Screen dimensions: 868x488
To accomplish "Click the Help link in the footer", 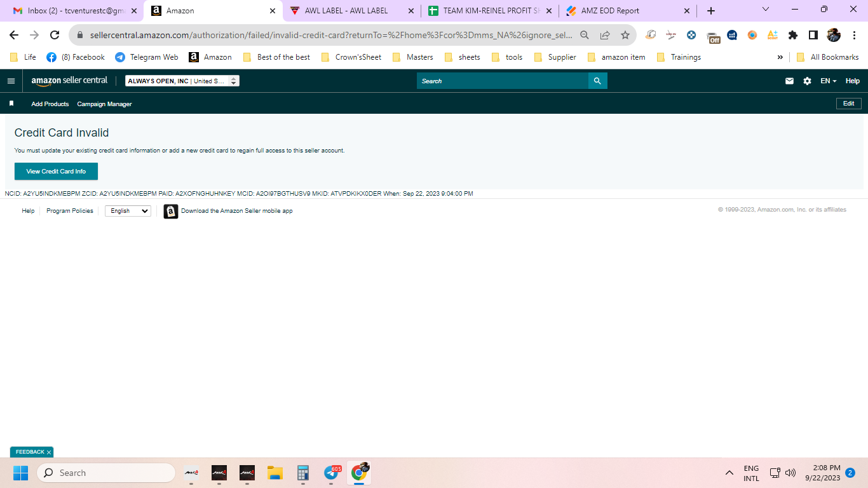I will (x=28, y=211).
